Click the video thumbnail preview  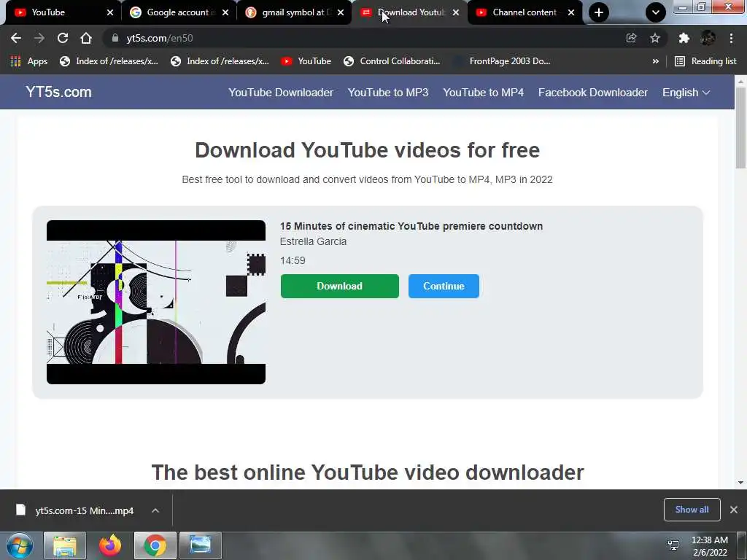coord(156,302)
